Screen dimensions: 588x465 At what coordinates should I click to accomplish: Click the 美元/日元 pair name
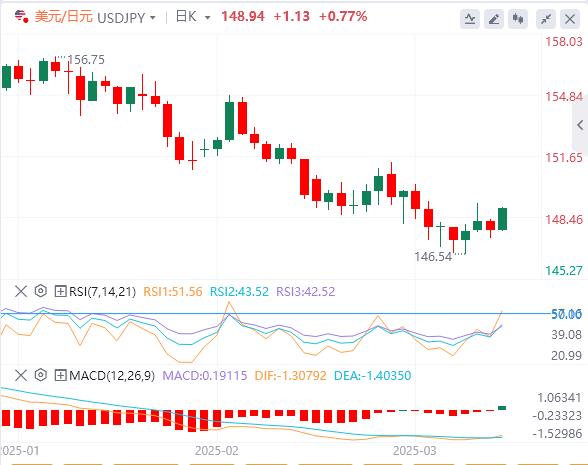pyautogui.click(x=64, y=17)
